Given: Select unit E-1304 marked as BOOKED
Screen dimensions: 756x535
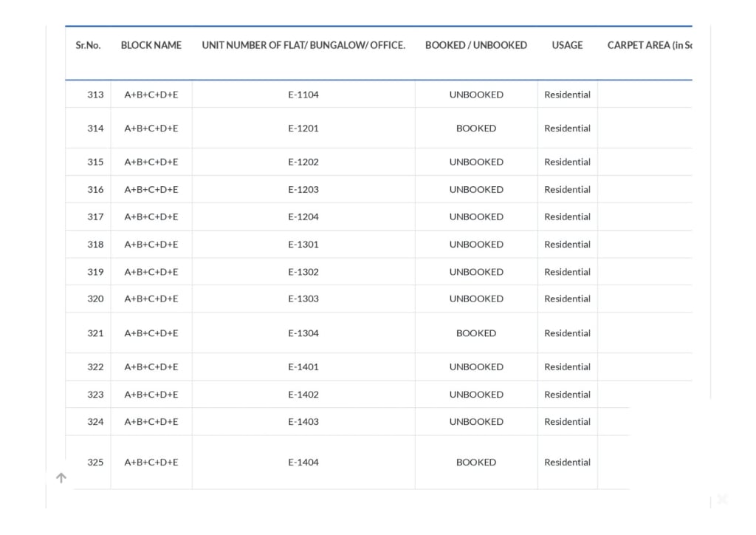Looking at the screenshot, I should click(x=475, y=333).
